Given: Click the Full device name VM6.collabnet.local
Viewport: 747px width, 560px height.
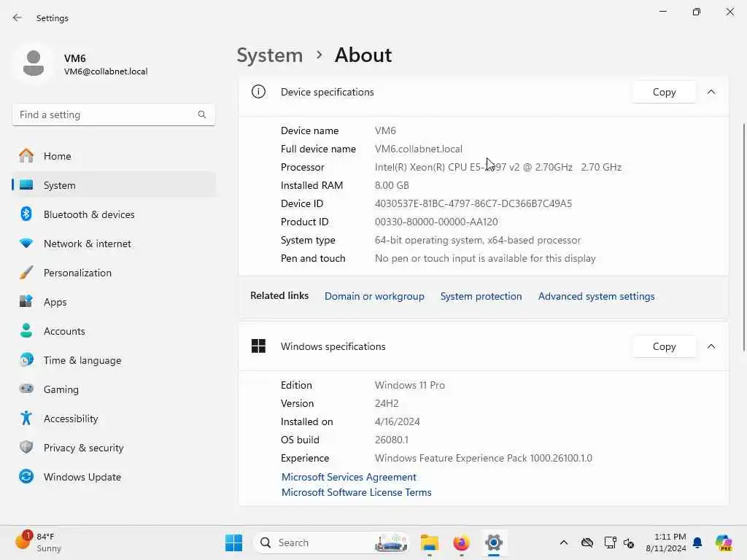Looking at the screenshot, I should (418, 149).
